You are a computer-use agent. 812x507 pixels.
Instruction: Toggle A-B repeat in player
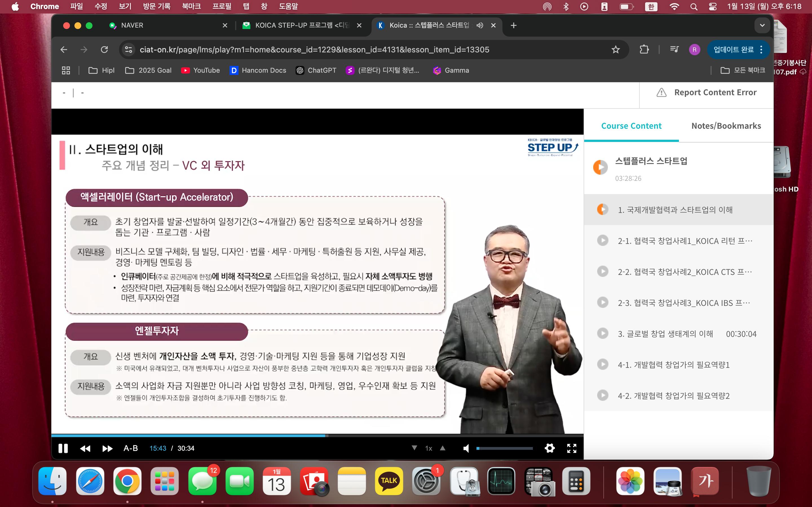coord(131,448)
